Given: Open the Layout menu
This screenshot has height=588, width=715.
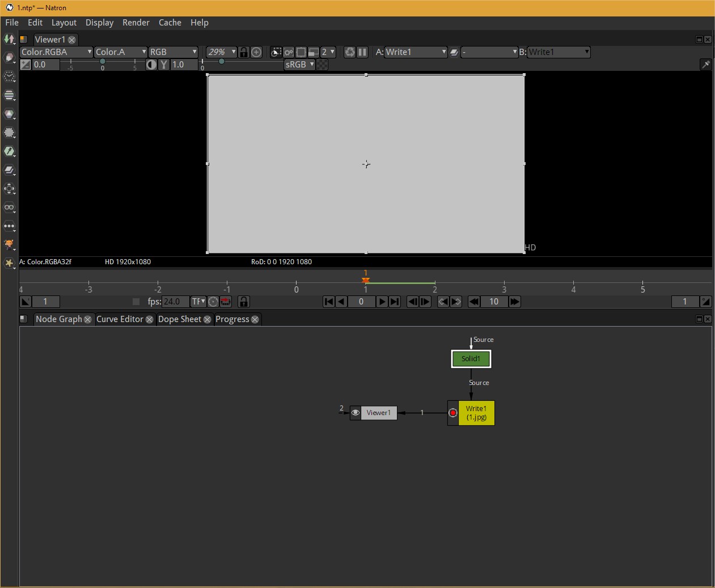Looking at the screenshot, I should coord(64,23).
